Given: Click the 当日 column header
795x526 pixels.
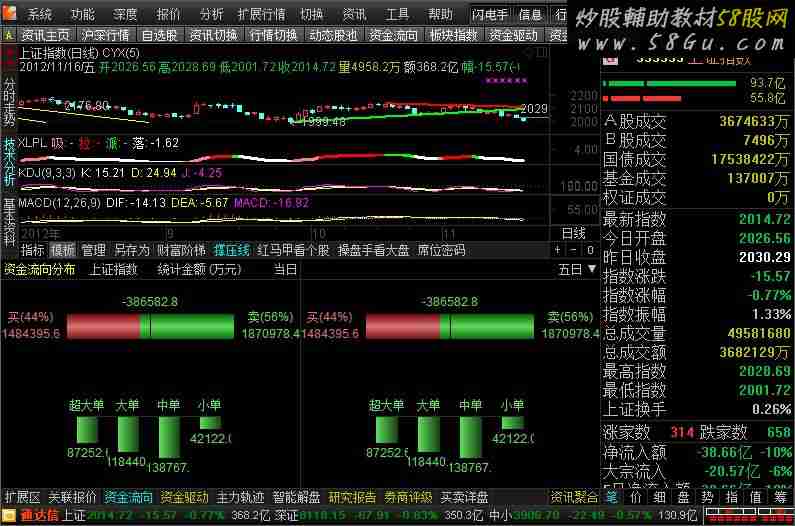Looking at the screenshot, I should pyautogui.click(x=285, y=269).
